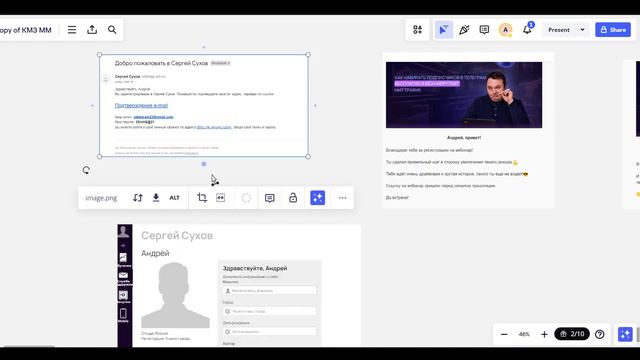Screen dimensions: 640x360
Task: Zoom in with the plus button
Action: point(544,334)
